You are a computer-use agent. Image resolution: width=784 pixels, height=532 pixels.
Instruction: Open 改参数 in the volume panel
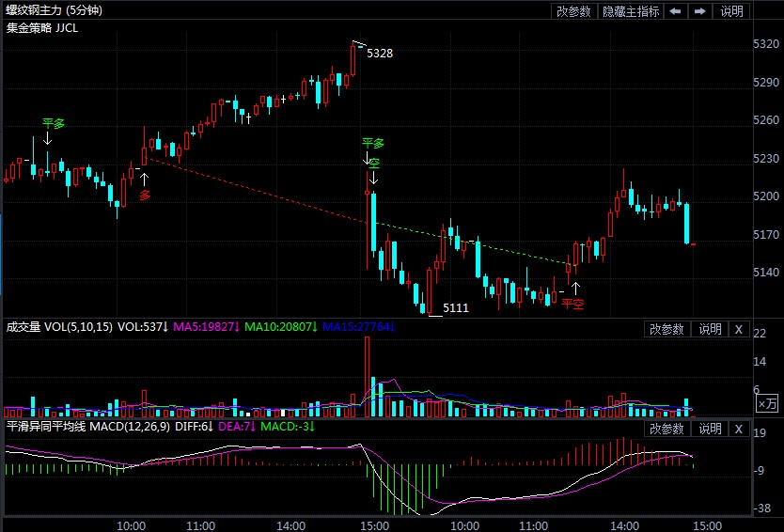click(666, 329)
